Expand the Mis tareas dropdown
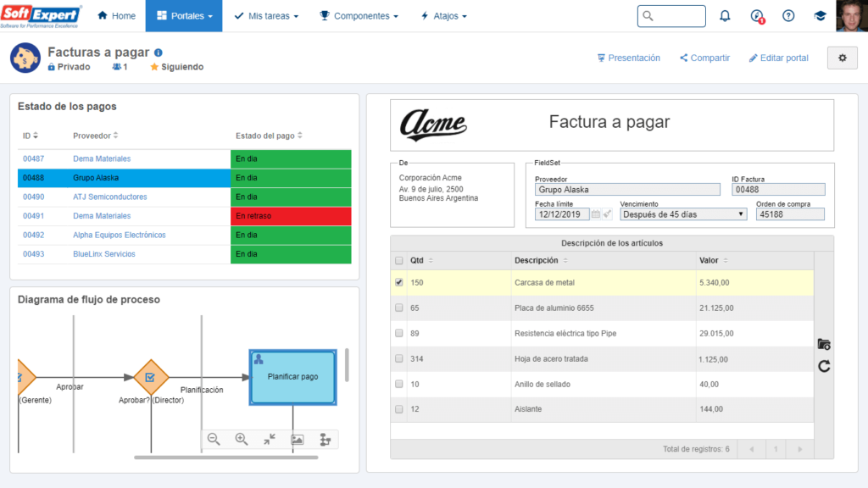This screenshot has height=488, width=868. tap(266, 16)
